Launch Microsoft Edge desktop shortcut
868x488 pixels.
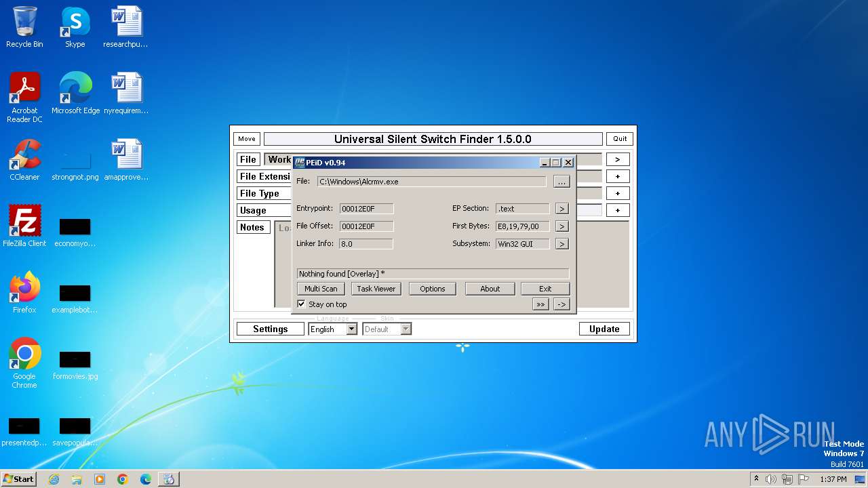click(75, 94)
